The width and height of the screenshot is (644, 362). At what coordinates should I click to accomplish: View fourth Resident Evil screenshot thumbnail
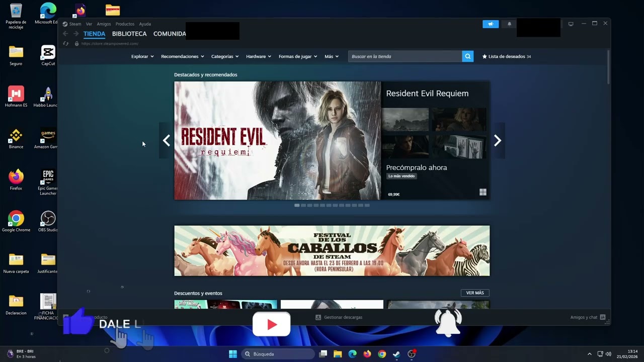point(459,147)
